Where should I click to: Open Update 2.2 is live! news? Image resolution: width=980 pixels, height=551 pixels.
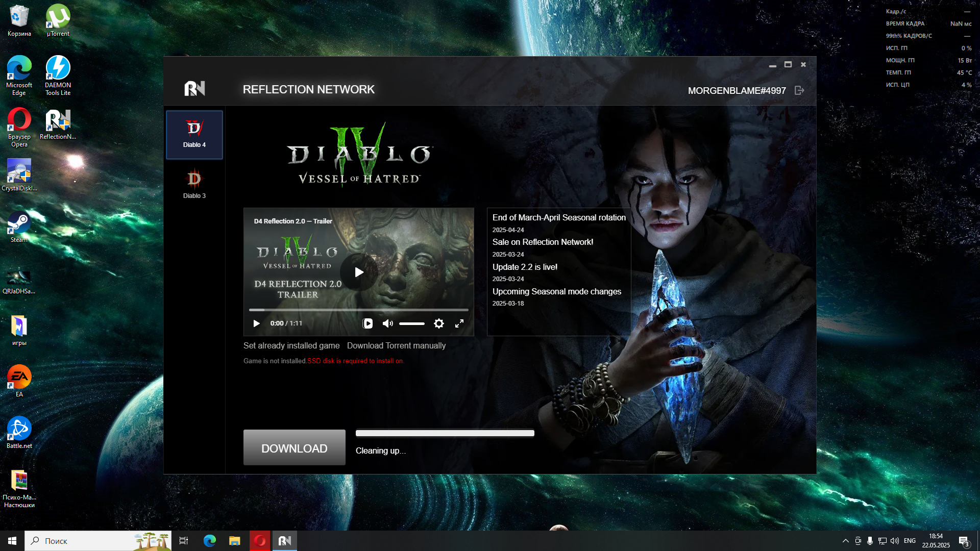point(525,267)
